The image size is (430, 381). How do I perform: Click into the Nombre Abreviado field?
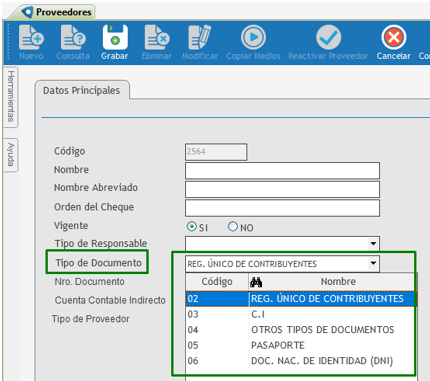[x=282, y=189]
